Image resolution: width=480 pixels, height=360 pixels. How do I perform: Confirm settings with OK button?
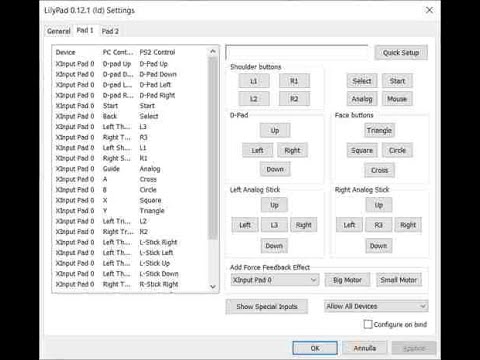[x=315, y=348]
